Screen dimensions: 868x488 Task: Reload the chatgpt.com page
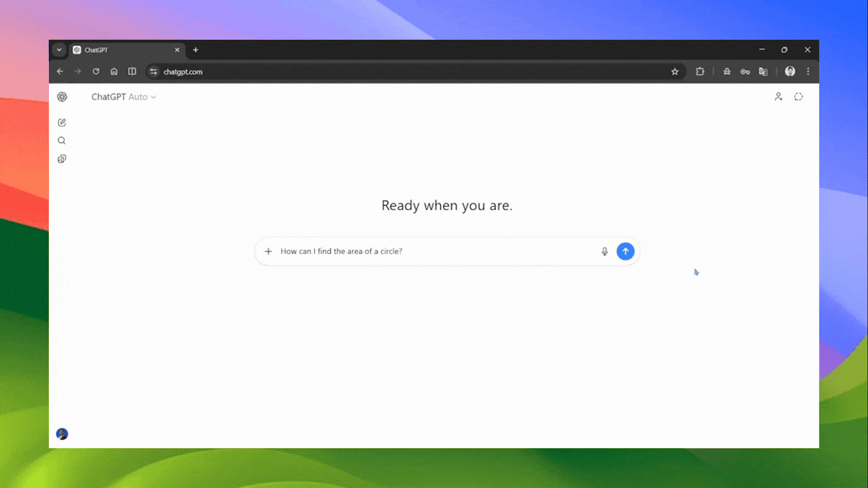click(x=96, y=72)
